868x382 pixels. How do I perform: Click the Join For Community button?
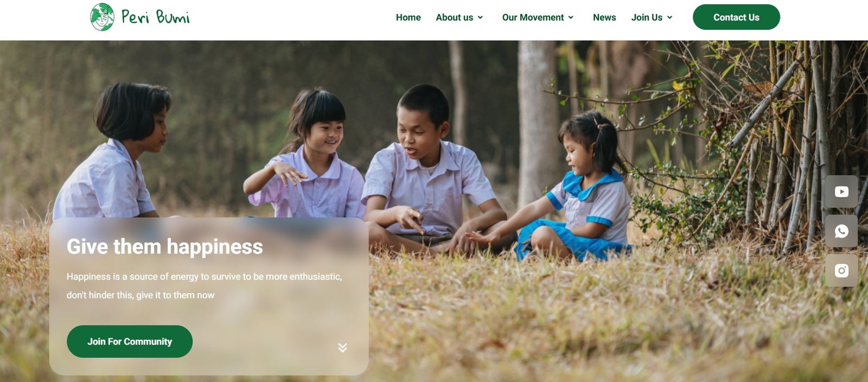pos(130,341)
